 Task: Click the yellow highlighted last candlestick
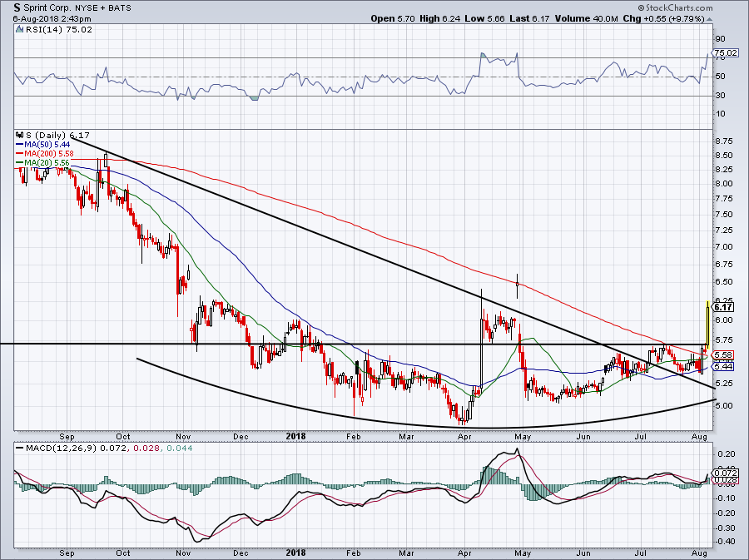coord(707,325)
